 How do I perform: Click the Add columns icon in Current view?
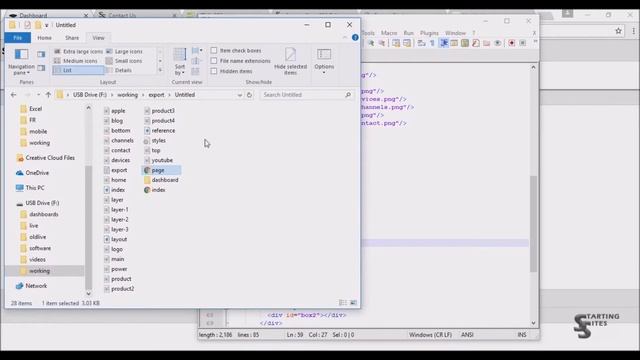tap(196, 61)
